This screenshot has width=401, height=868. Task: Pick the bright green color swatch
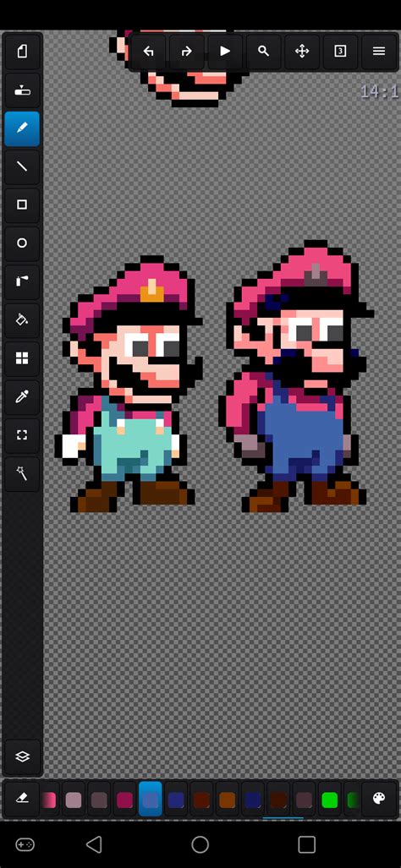(x=330, y=800)
